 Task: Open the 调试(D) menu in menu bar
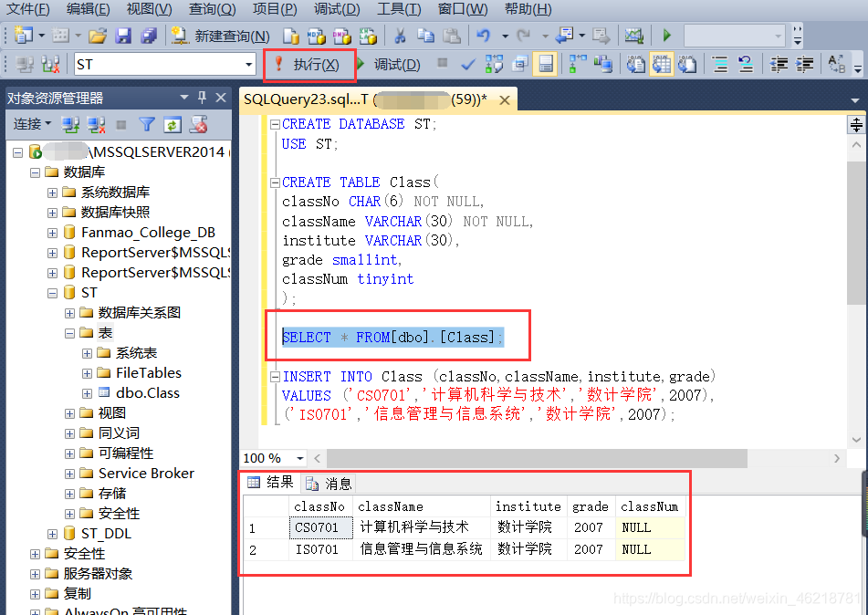pos(337,9)
